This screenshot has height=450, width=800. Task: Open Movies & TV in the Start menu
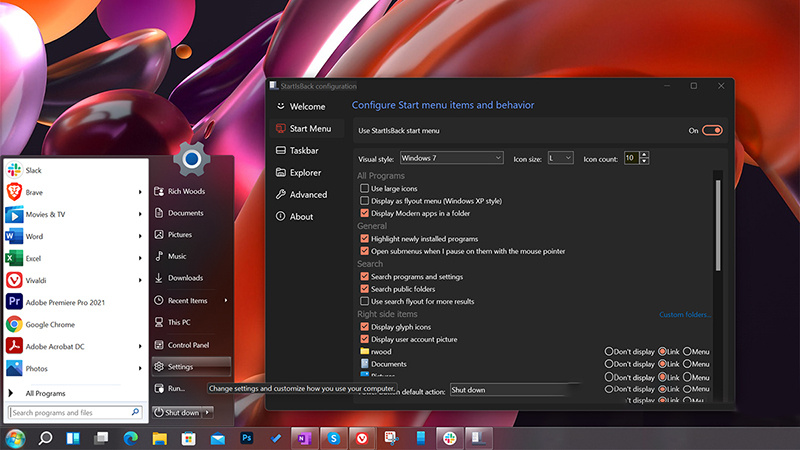point(76,214)
